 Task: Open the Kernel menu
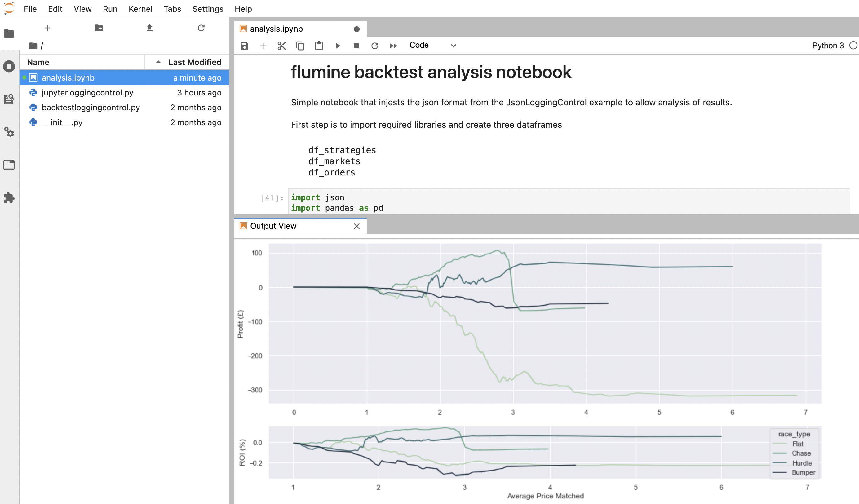140,9
